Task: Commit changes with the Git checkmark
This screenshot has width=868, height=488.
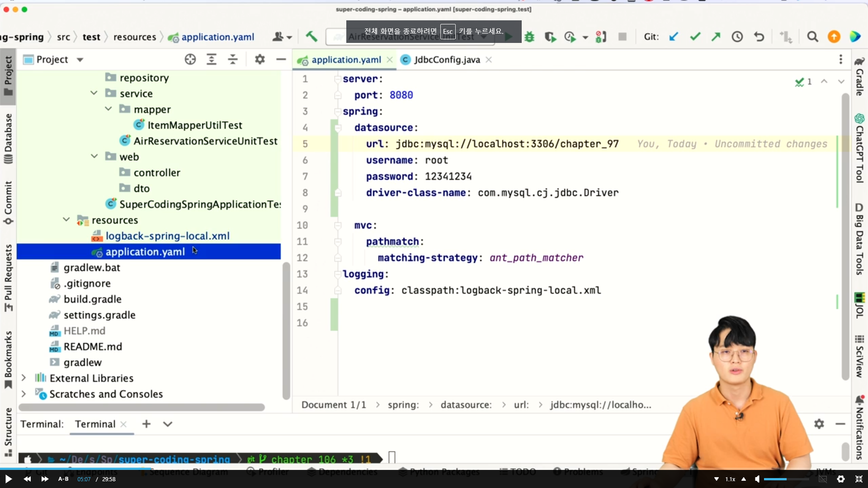Action: pyautogui.click(x=695, y=37)
